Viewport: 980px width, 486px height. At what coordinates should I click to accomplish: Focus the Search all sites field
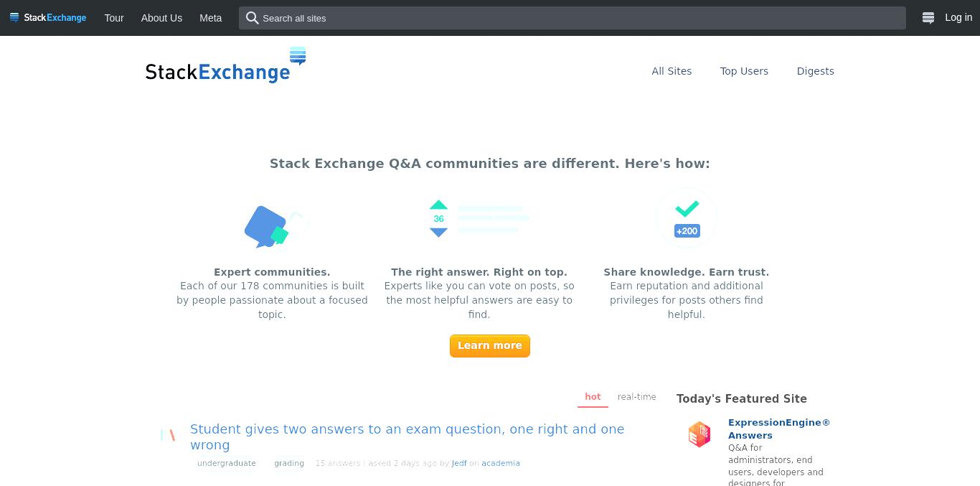(x=573, y=18)
